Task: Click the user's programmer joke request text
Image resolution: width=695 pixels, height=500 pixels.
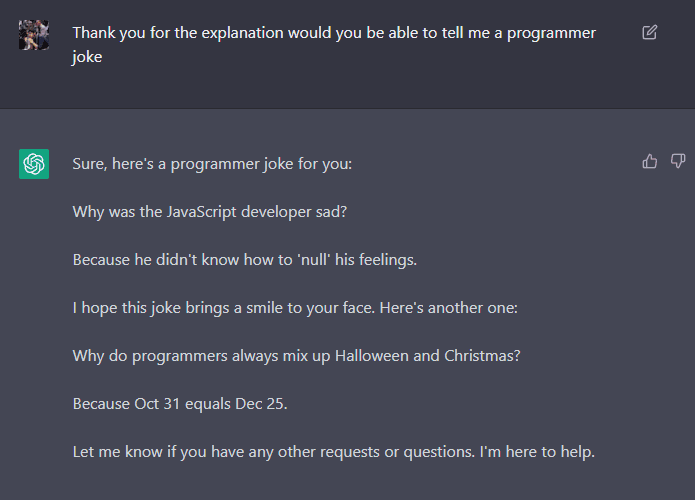Action: (x=334, y=45)
